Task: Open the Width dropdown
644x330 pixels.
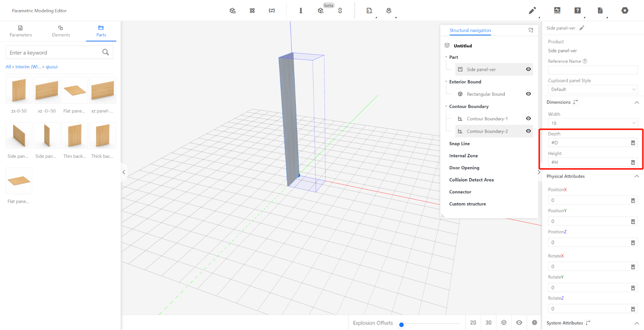Action: [x=592, y=123]
